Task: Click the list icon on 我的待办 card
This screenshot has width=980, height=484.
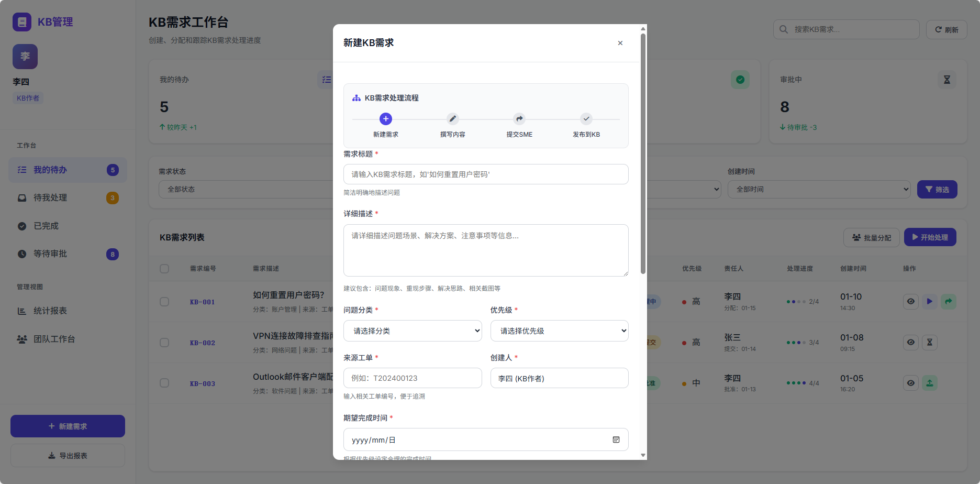Action: (x=327, y=80)
